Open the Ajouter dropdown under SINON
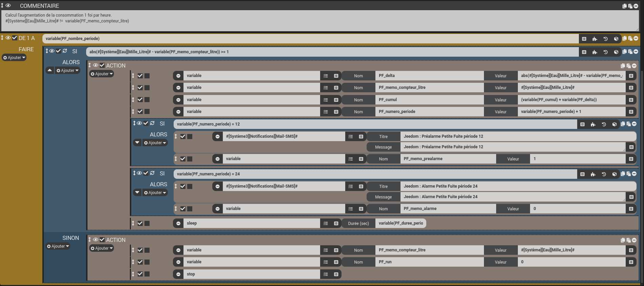 58,246
